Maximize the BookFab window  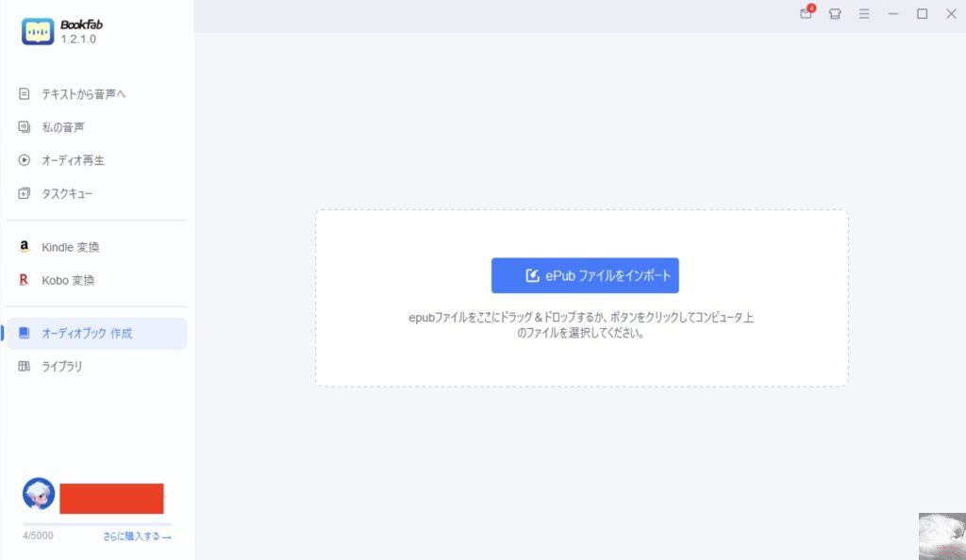point(922,14)
